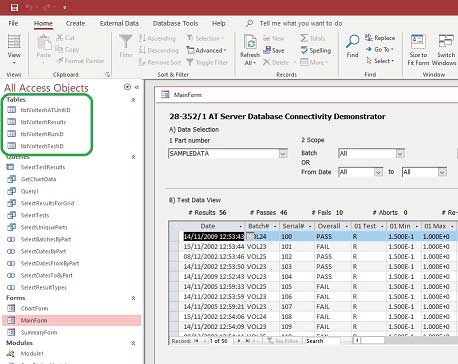Open the Part number combo box arrow
Viewport: 458px width, 364px height.
(283, 154)
